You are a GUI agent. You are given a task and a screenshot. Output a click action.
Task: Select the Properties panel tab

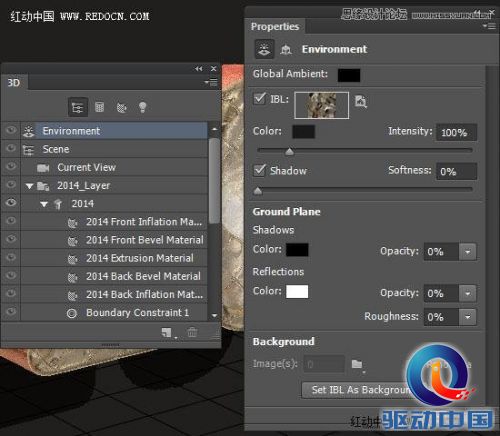pyautogui.click(x=275, y=27)
